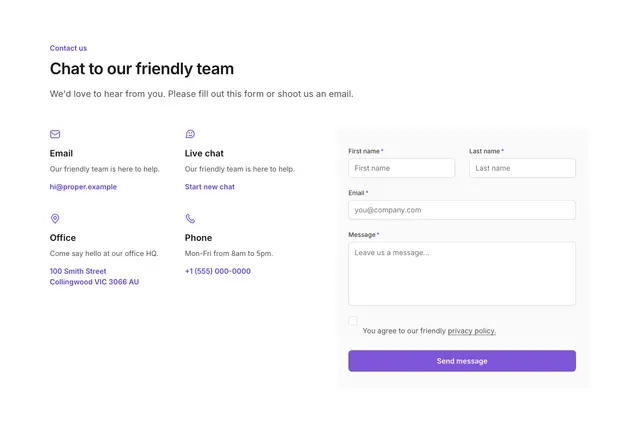
Task: Click the envelope Email icon
Action: pyautogui.click(x=55, y=134)
